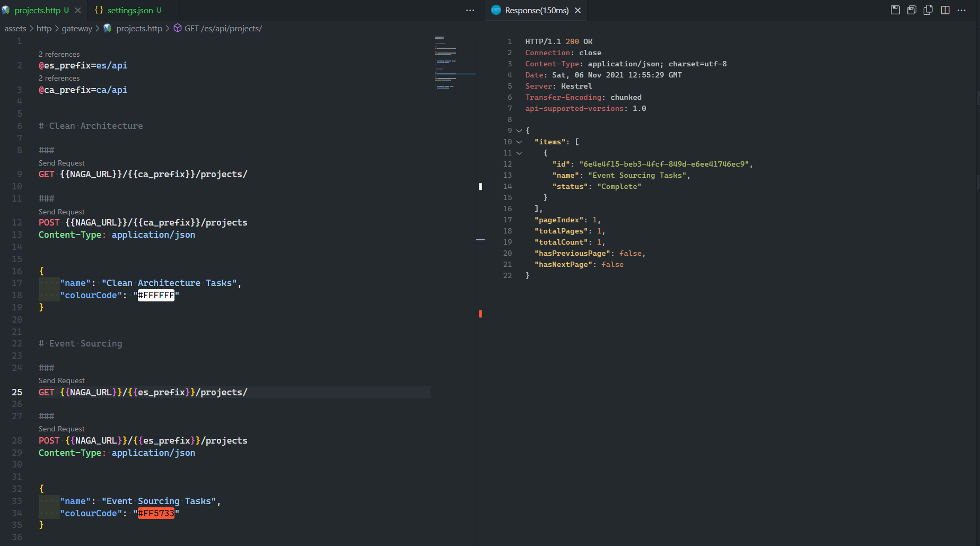Collapse root JSON object at line 9
Screen dimensions: 980x546
pyautogui.click(x=519, y=131)
